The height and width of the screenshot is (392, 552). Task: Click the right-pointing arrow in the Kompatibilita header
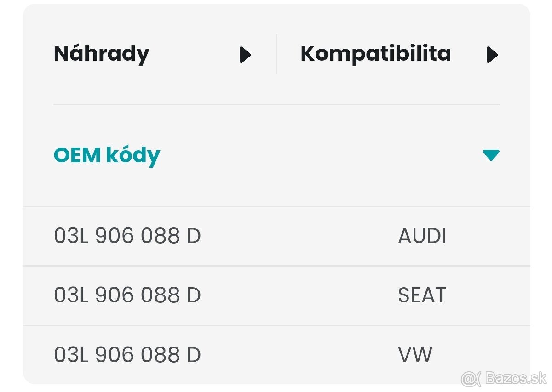click(493, 54)
